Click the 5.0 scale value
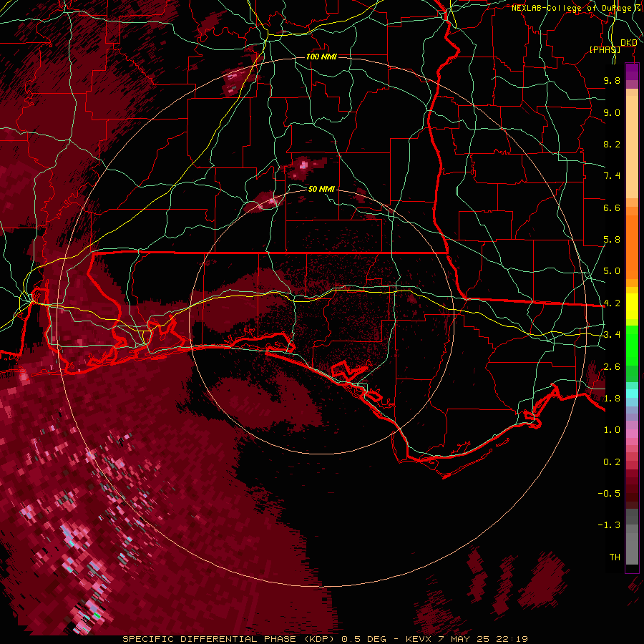Image resolution: width=644 pixels, height=644 pixels. tap(612, 271)
